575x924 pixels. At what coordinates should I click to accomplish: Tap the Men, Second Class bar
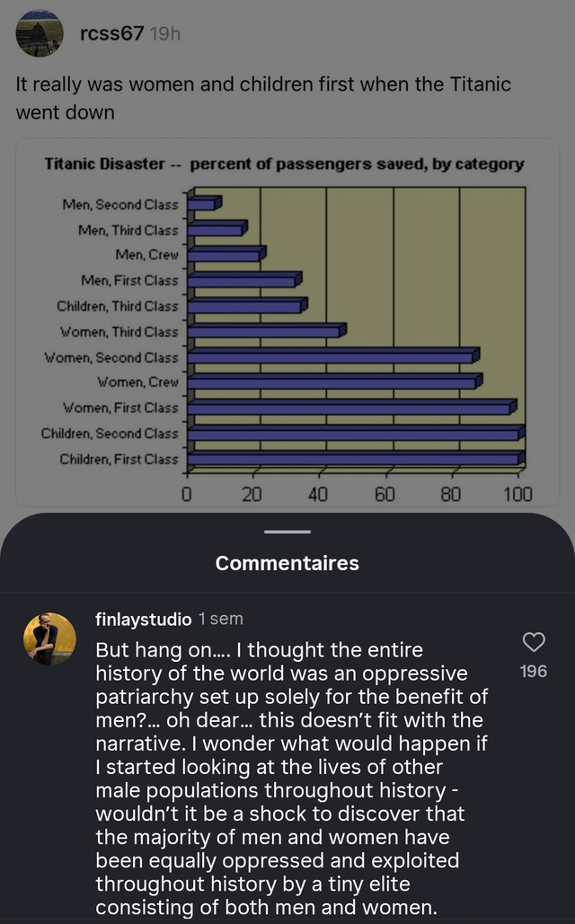click(x=204, y=204)
